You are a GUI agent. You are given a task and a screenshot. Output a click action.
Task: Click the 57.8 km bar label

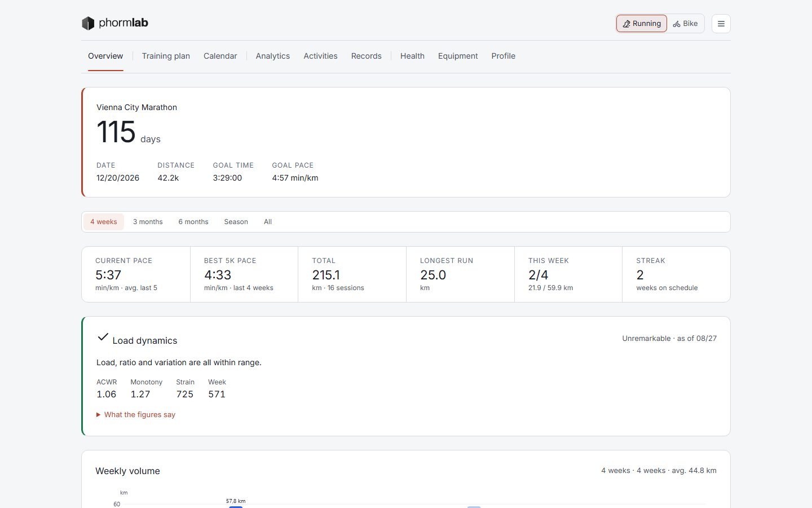pyautogui.click(x=236, y=501)
